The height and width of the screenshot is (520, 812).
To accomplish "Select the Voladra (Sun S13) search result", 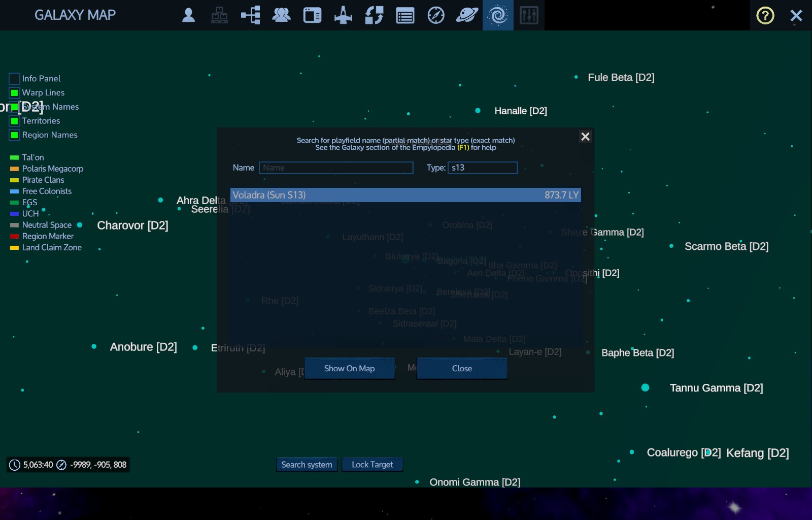I will [405, 195].
